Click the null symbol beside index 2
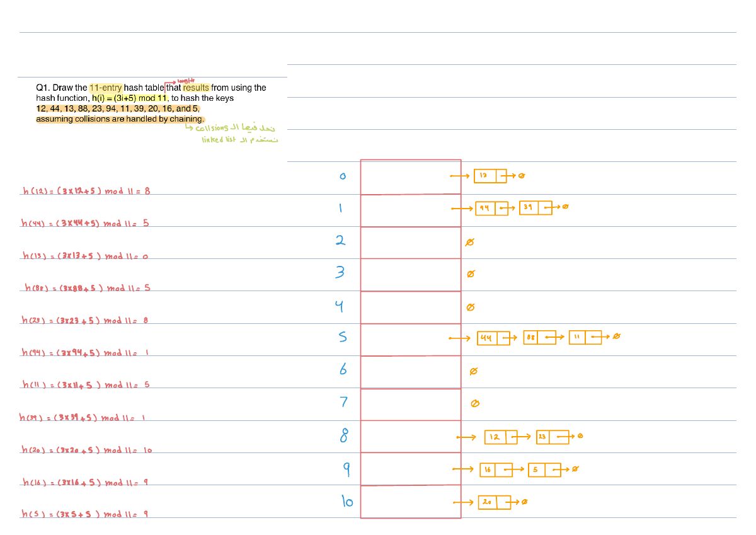Viewport: 756px width, 535px height. coord(469,243)
